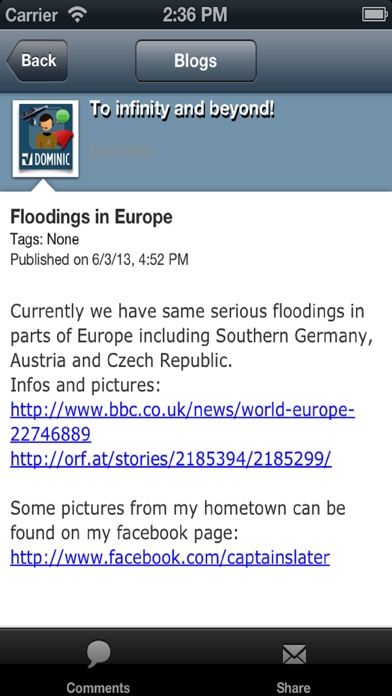Tap the Wi-Fi status icon

(x=77, y=15)
